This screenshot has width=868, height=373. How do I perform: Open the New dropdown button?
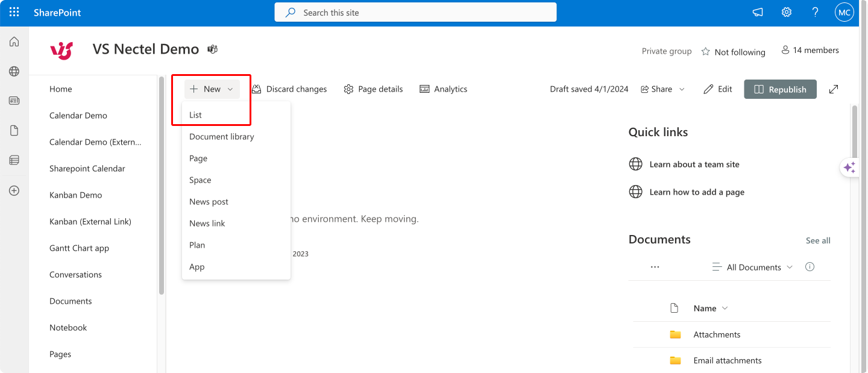pyautogui.click(x=212, y=89)
